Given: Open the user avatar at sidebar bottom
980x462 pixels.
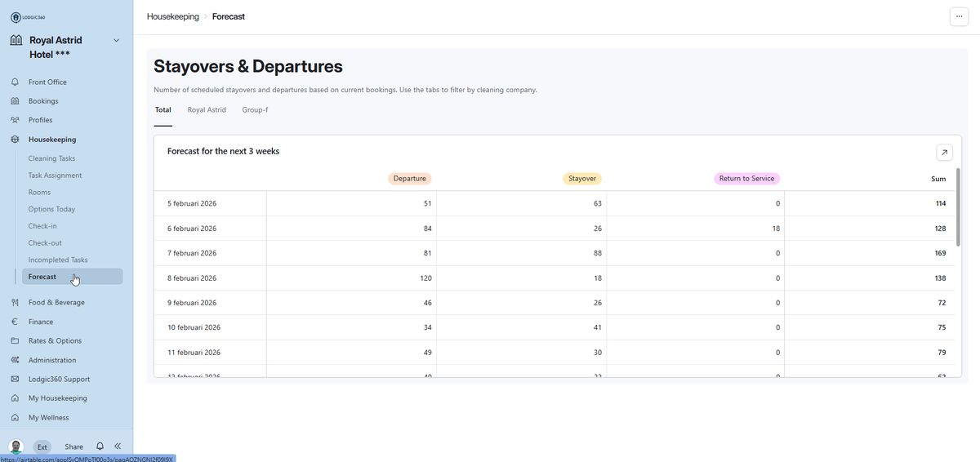Looking at the screenshot, I should (x=16, y=446).
